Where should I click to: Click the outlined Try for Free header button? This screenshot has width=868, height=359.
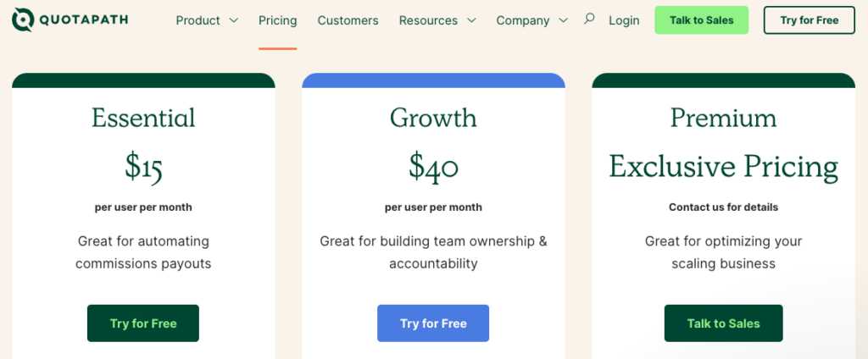click(x=810, y=20)
